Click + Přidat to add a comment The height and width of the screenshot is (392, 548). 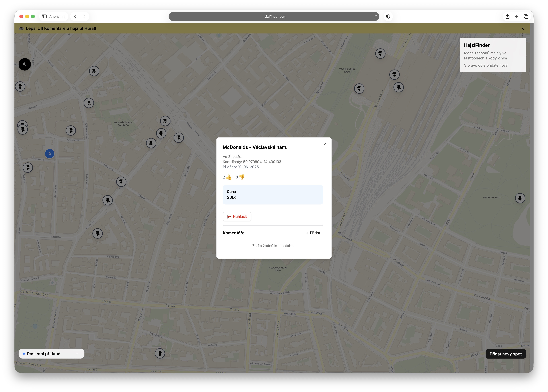tap(313, 233)
